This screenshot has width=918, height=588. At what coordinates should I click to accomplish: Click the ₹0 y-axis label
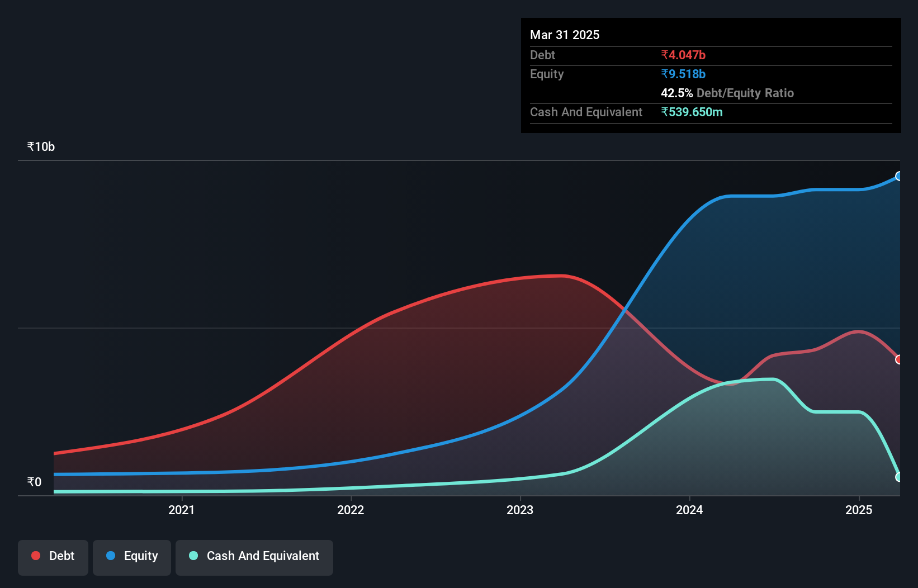[34, 482]
